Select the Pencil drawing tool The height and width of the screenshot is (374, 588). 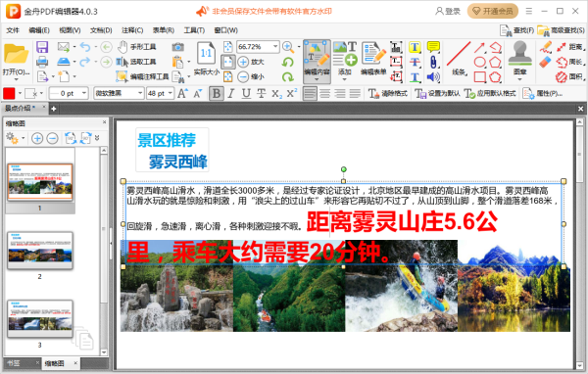pos(545,47)
